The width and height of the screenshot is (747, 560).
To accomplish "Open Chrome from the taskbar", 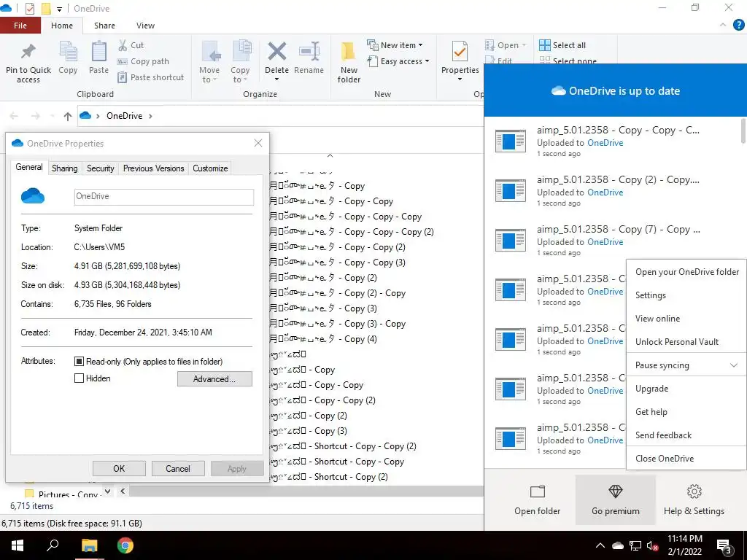I will (125, 545).
